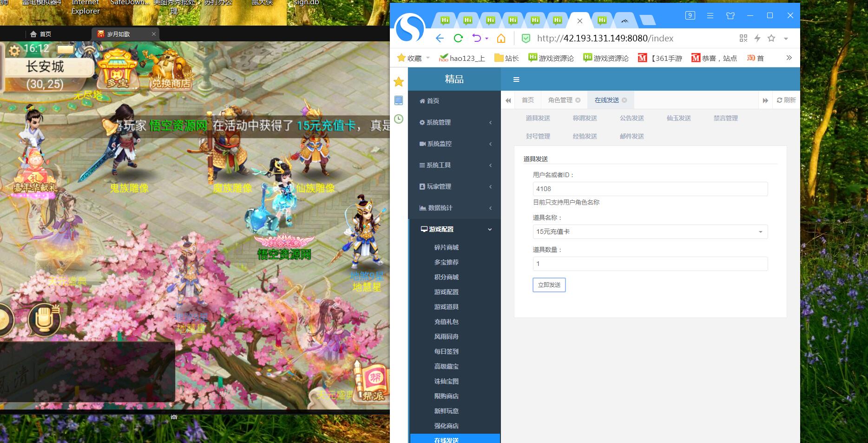Go back in the browser
The height and width of the screenshot is (443, 868).
coord(440,38)
